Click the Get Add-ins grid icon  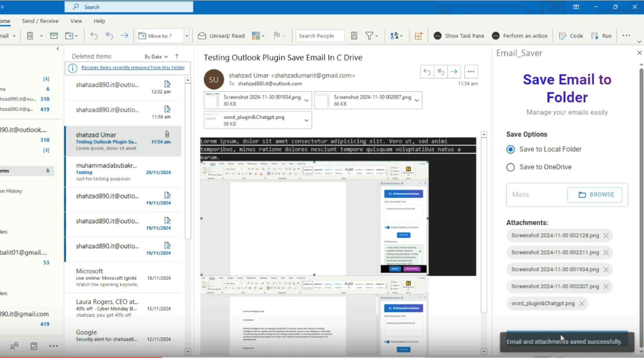(419, 36)
